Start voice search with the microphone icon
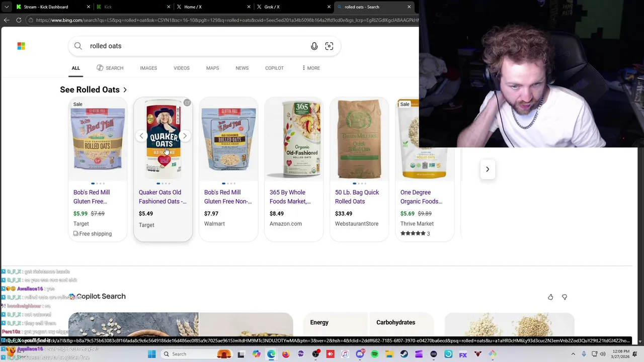Image resolution: width=644 pixels, height=362 pixels. point(314,46)
